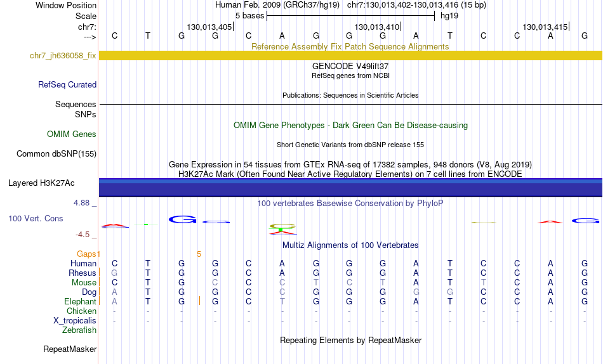Click the 130,013,405 coordinate marker

point(209,27)
